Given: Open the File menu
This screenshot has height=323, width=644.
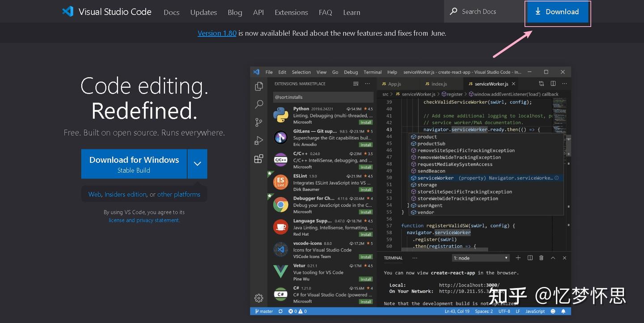Looking at the screenshot, I should tap(269, 72).
